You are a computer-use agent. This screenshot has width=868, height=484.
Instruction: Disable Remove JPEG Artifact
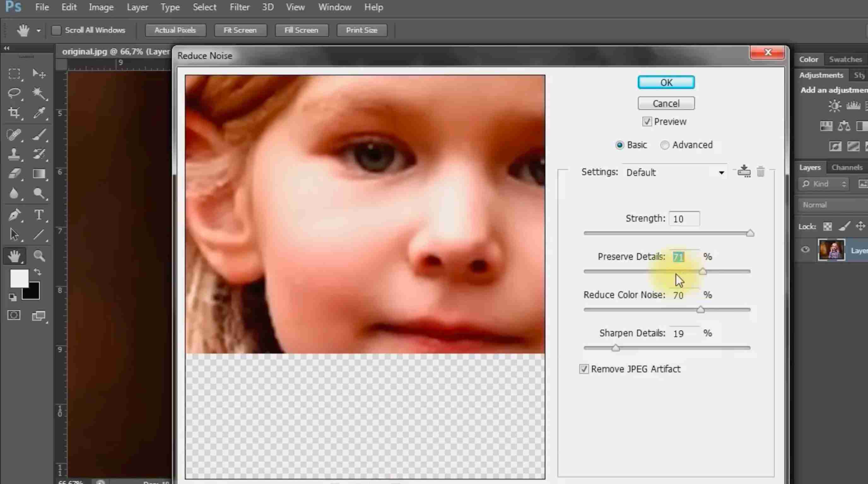point(584,369)
